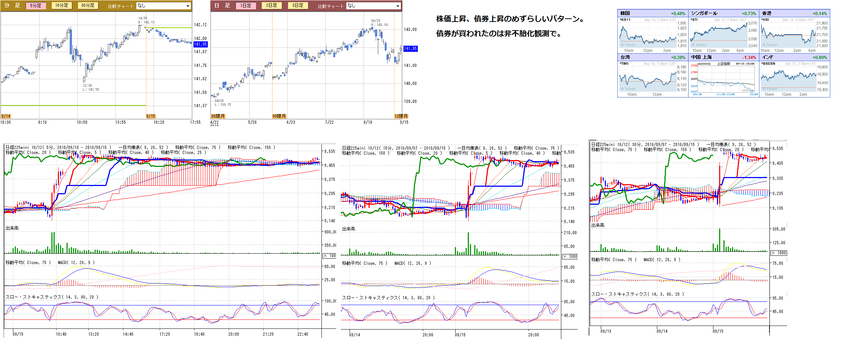Select the 5分足 interval button
Image resolution: width=868 pixels, height=354 pixels.
[36, 6]
